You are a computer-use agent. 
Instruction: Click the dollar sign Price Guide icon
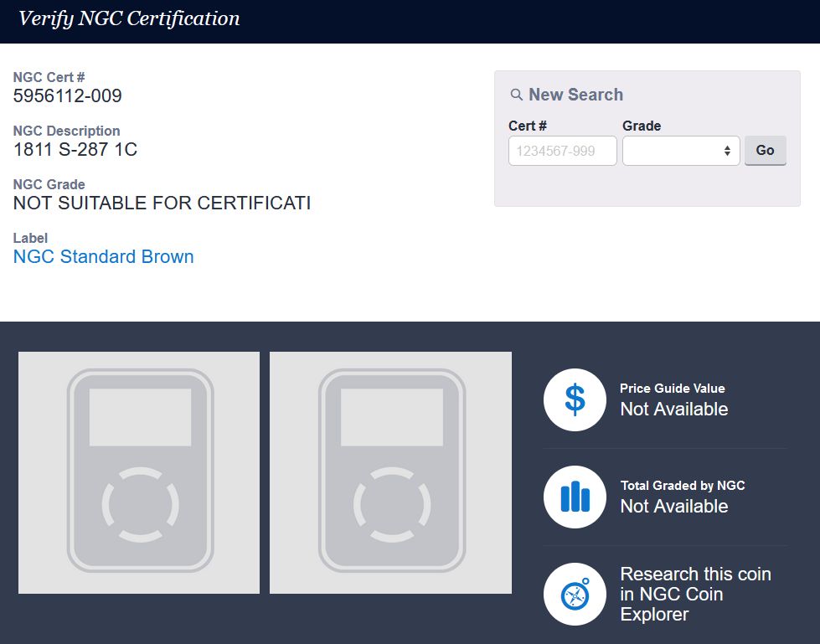[x=575, y=400]
